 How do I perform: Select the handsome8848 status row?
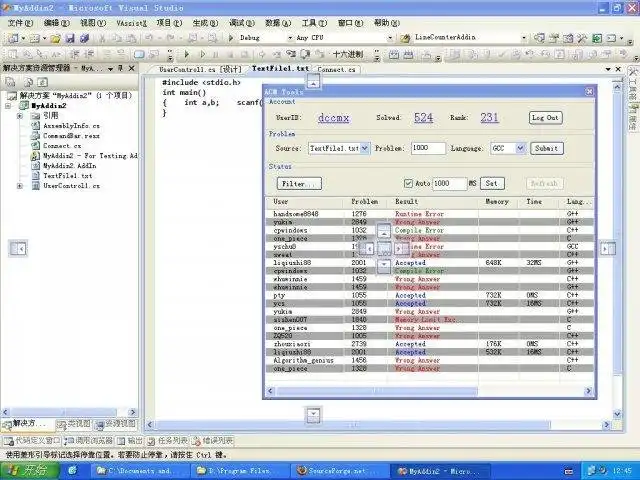pyautogui.click(x=430, y=214)
